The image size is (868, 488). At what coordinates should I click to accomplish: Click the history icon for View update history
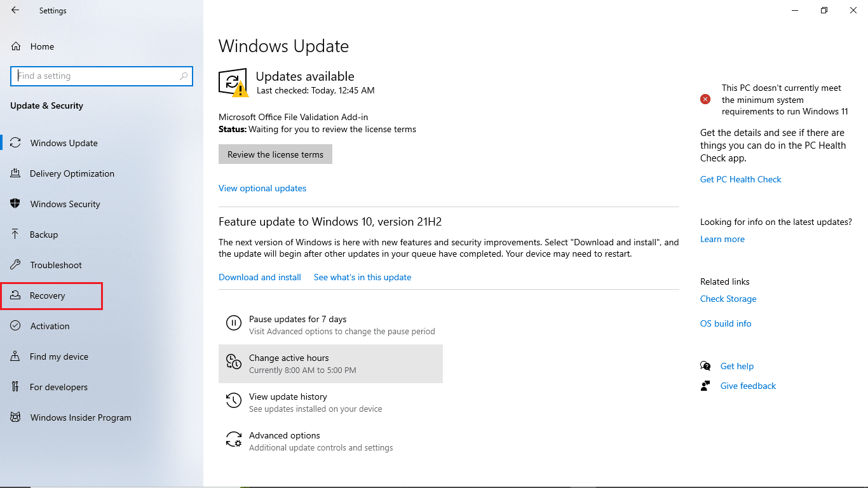(234, 401)
